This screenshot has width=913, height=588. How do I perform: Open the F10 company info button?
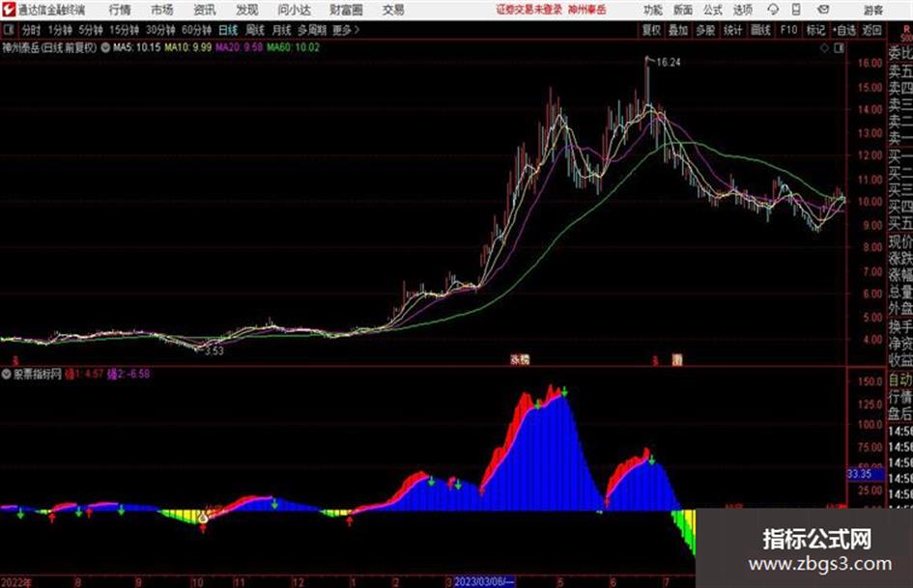788,30
